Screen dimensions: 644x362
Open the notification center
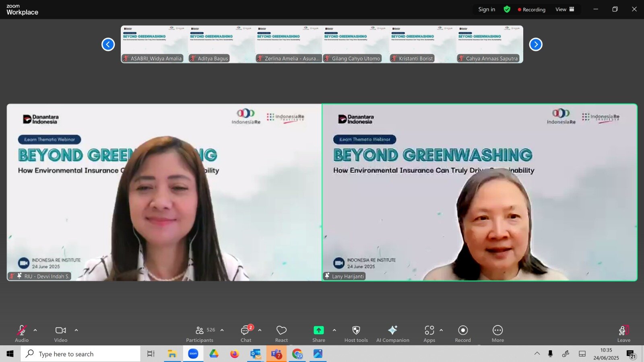click(x=631, y=354)
